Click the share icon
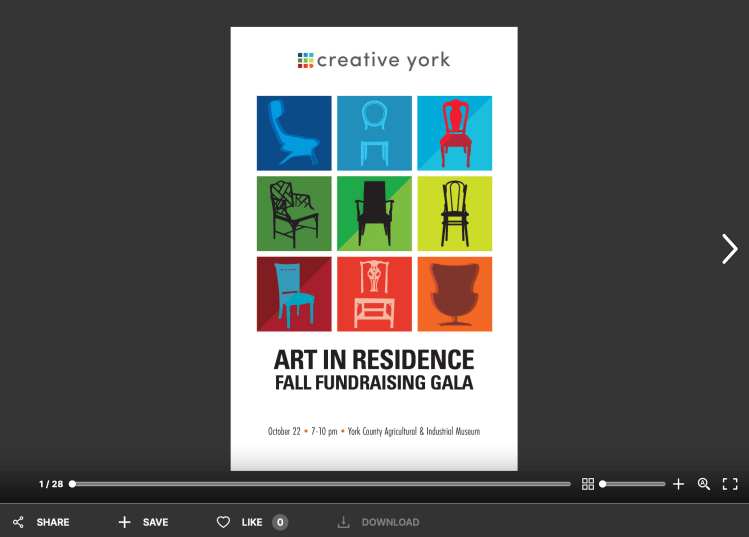Image resolution: width=749 pixels, height=537 pixels. point(18,522)
